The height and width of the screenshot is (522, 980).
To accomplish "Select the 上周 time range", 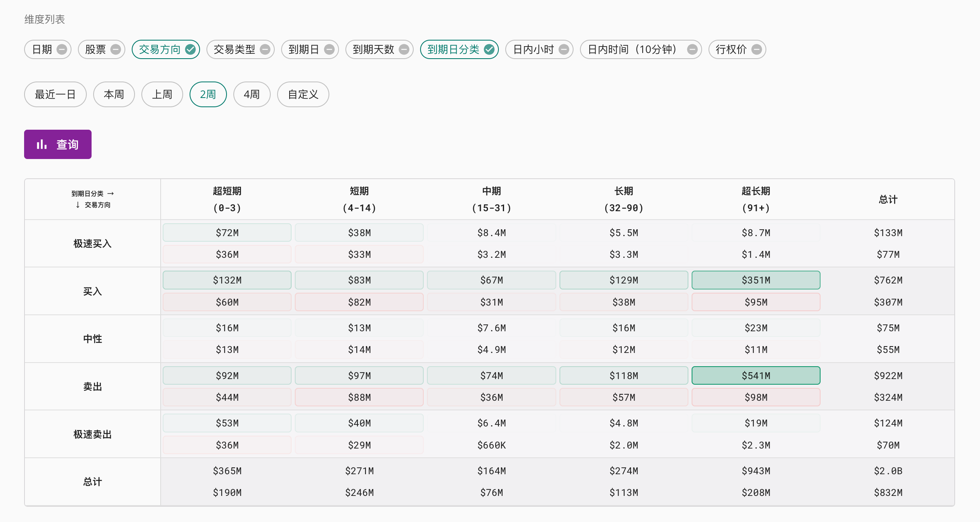I will (162, 94).
